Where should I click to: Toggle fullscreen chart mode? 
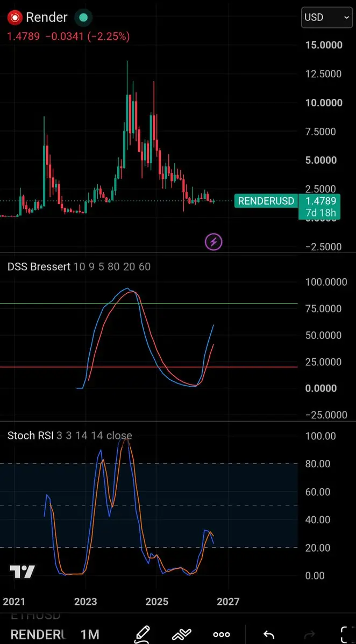(x=347, y=634)
